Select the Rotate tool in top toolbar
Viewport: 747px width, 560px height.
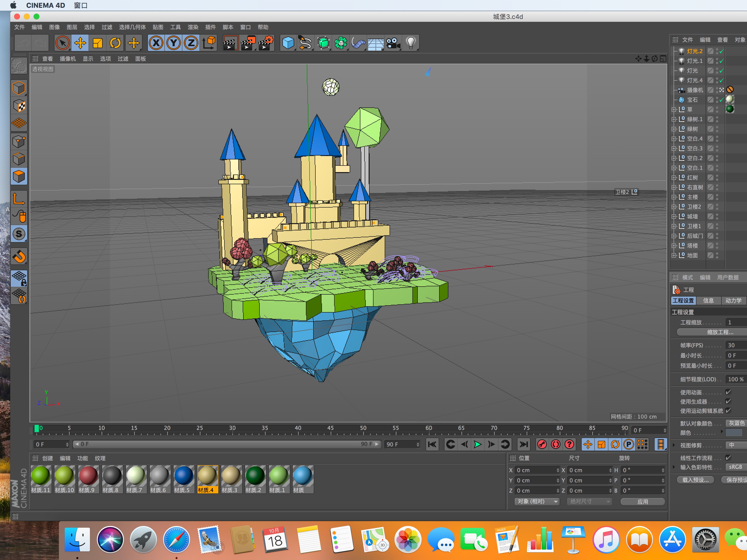point(115,43)
